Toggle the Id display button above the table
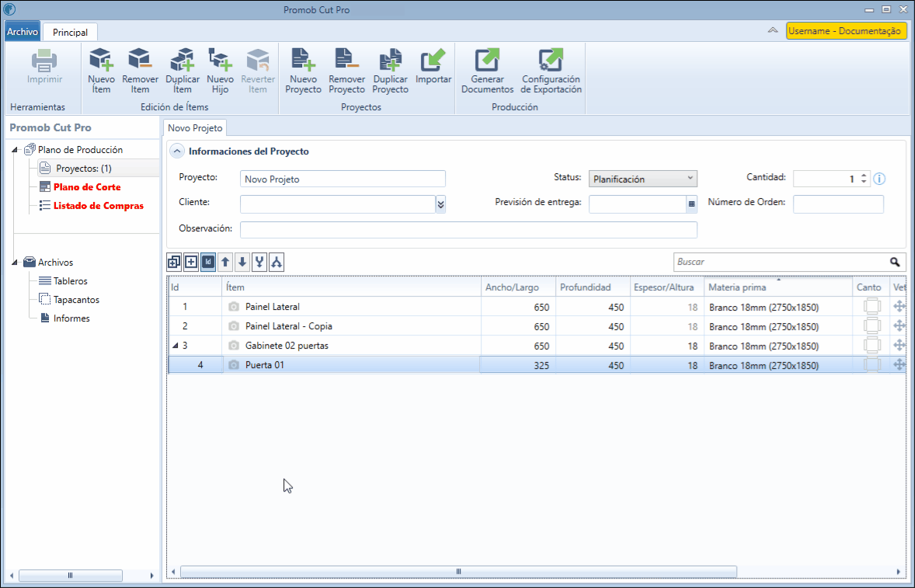 pos(208,263)
